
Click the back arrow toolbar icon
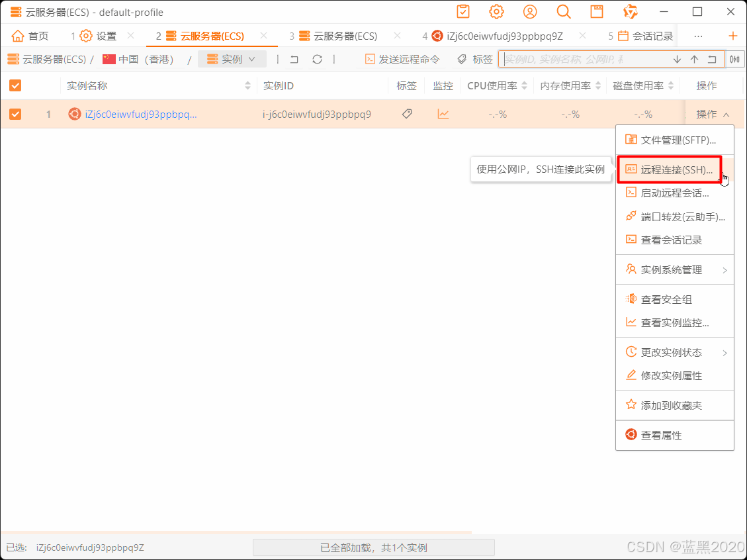coord(294,59)
